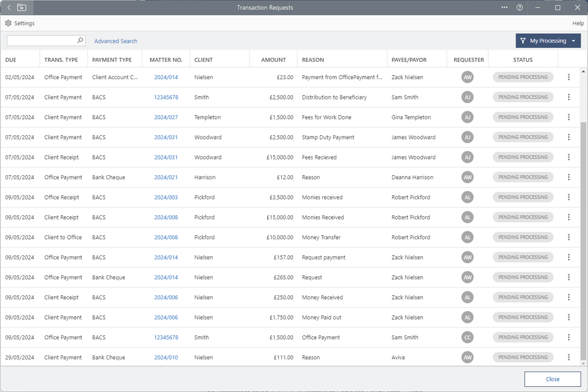This screenshot has height=392, width=588.
Task: Open matter 2024/027 link
Action: coord(166,117)
